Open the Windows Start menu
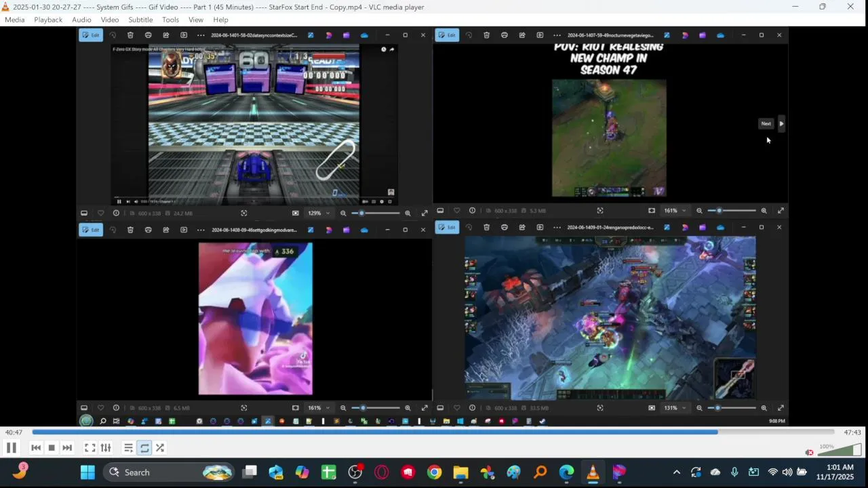868x488 pixels. pos(87,472)
